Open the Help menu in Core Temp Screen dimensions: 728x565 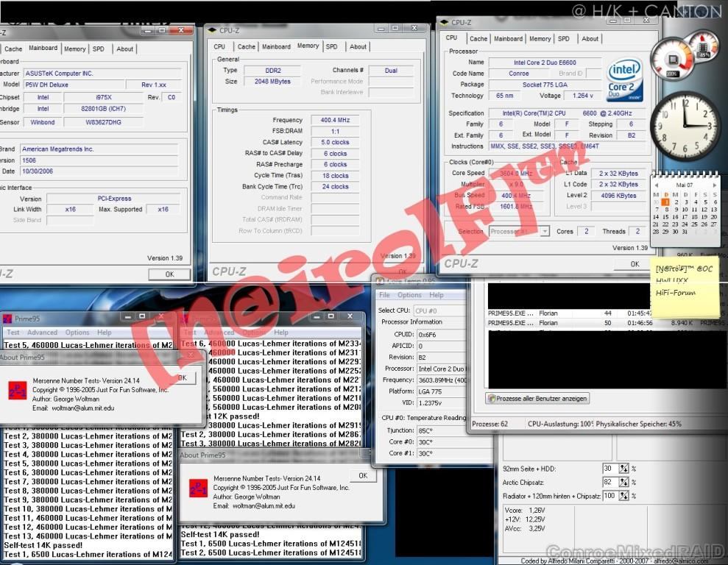pyautogui.click(x=437, y=295)
